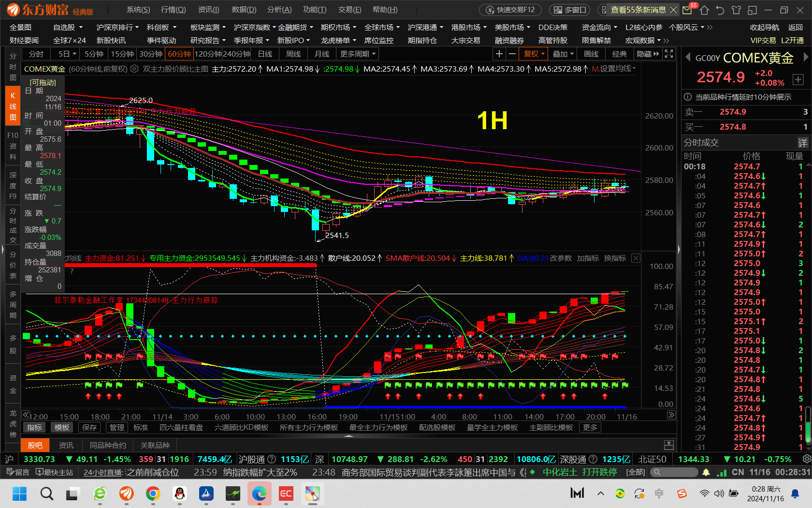
Task: Click 改参数 link in indicator panel
Action: pos(561,258)
